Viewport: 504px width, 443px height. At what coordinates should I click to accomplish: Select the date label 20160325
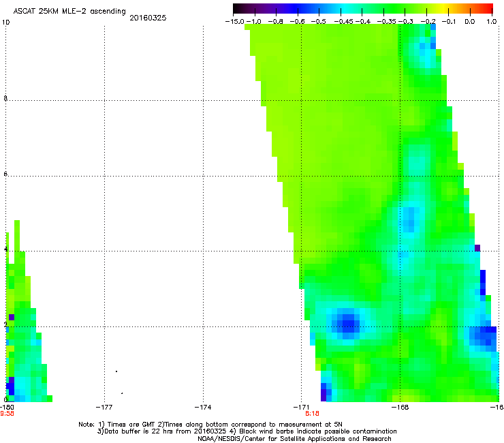[x=148, y=18]
